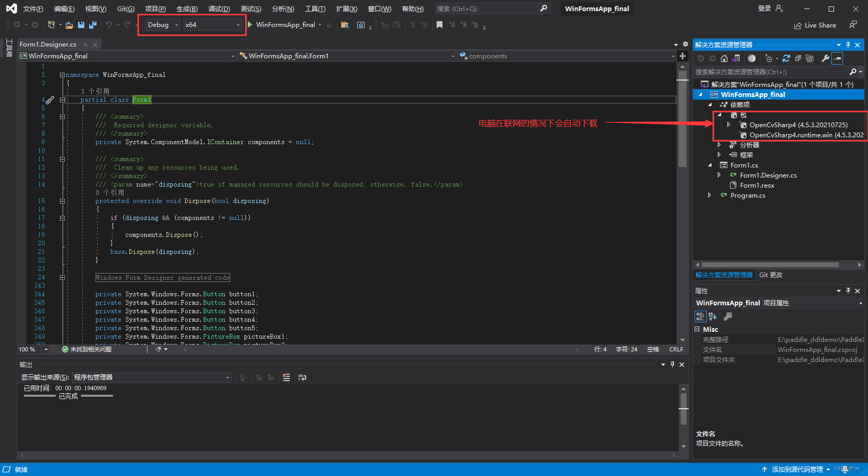Collapse the Misc category in Properties
The height and width of the screenshot is (476, 868).
click(697, 329)
